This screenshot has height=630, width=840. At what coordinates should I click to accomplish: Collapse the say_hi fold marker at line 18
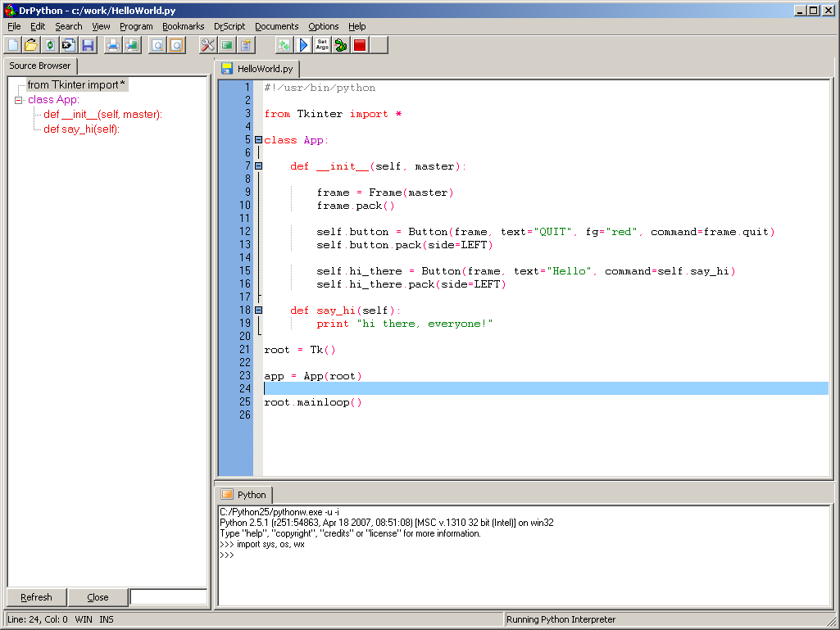pyautogui.click(x=258, y=310)
